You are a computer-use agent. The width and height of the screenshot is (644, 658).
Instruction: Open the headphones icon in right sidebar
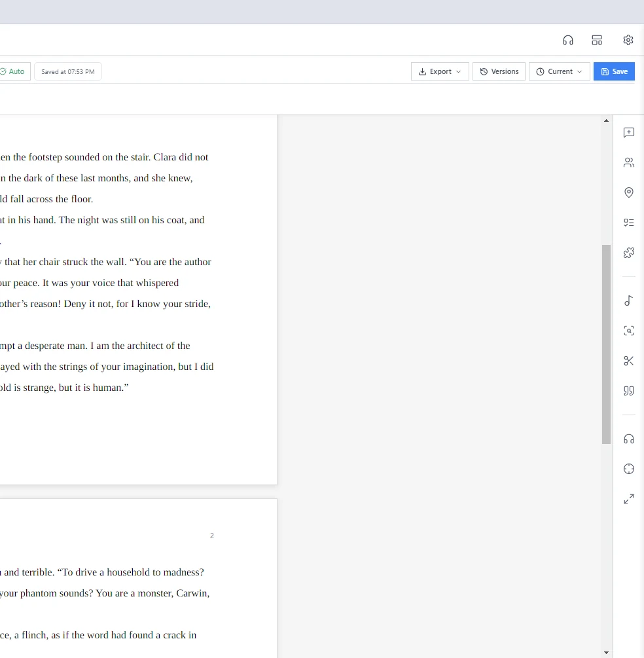pos(628,439)
